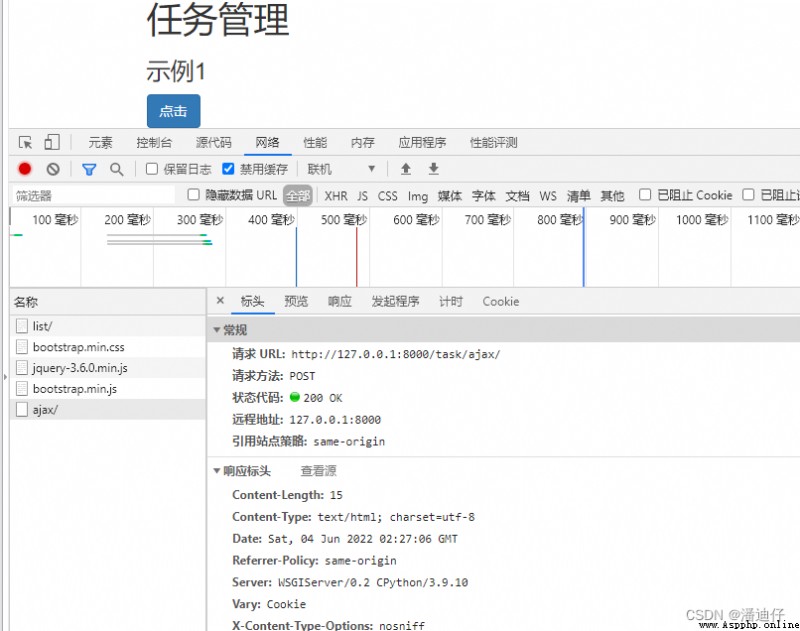800x631 pixels.
Task: View the 计时 details tab
Action: click(x=451, y=301)
